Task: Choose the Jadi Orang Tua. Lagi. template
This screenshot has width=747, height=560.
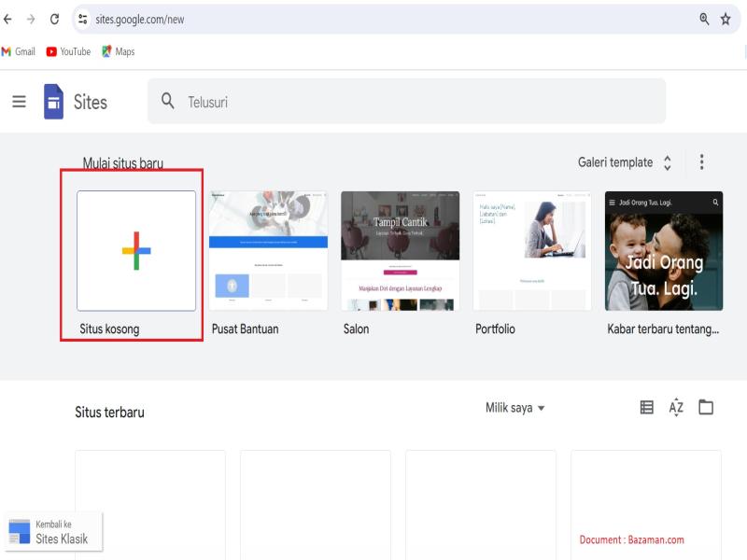Action: (x=664, y=251)
